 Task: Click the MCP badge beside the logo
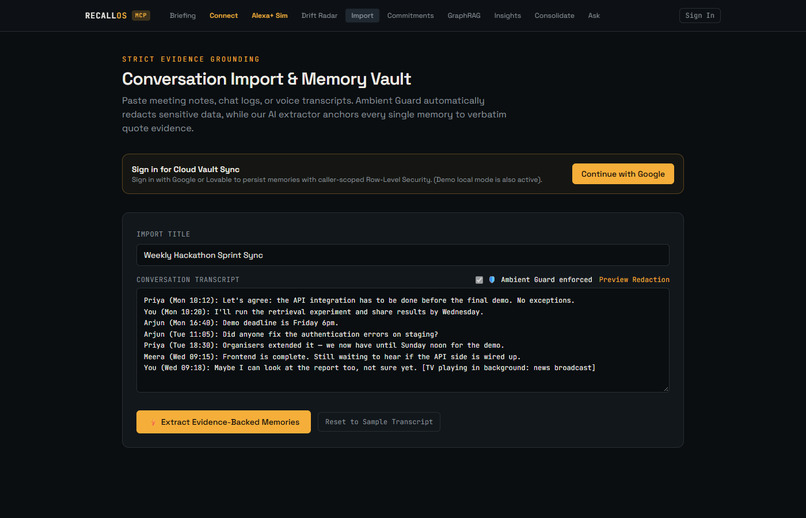tap(141, 15)
